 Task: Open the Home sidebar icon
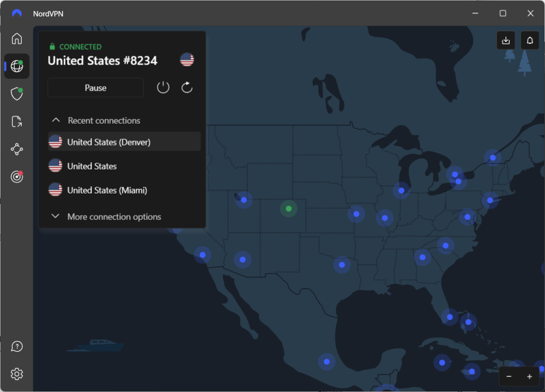[17, 38]
